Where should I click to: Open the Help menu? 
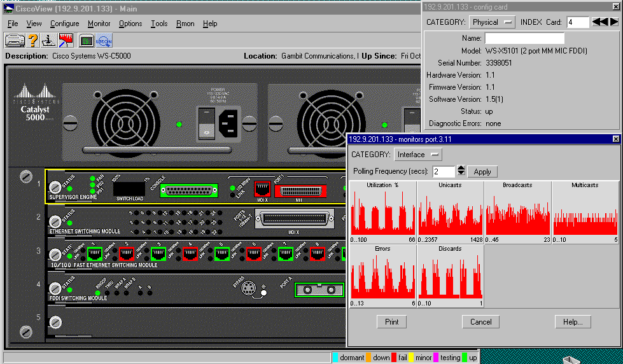click(210, 24)
